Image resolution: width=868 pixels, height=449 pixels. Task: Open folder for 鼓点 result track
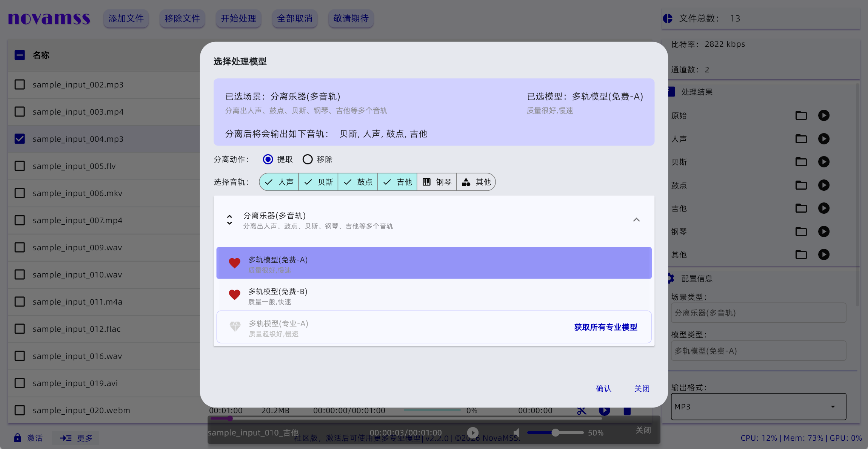tap(801, 185)
